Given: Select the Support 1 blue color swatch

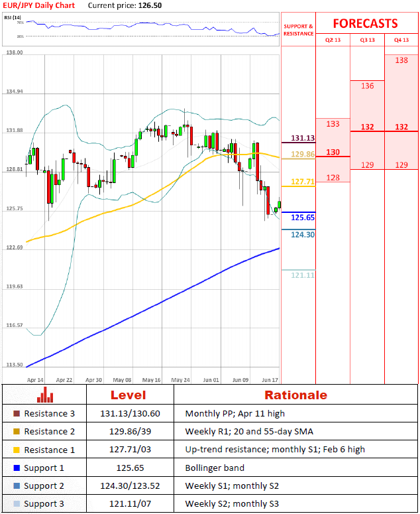Looking at the screenshot, I should 17,468.
